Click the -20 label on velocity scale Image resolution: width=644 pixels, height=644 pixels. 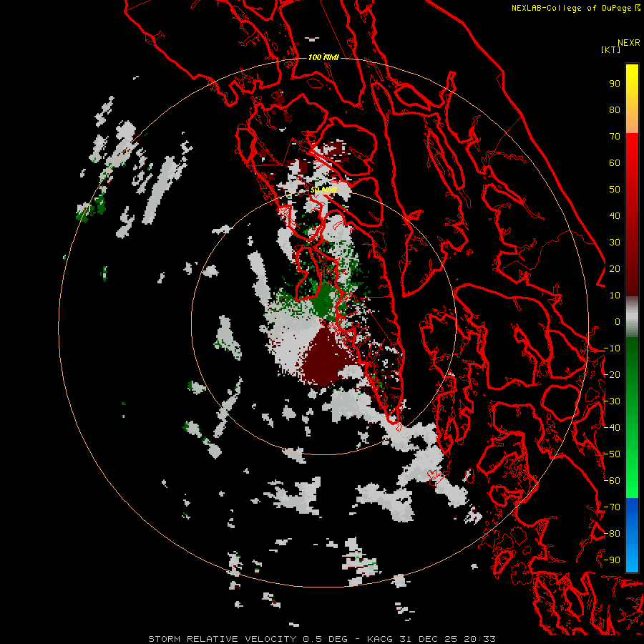click(612, 375)
